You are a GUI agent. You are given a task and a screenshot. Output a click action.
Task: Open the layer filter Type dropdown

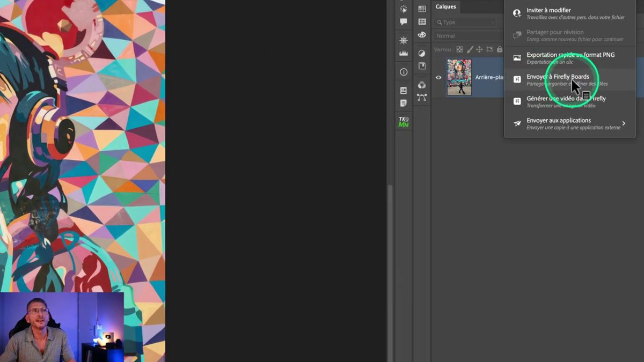tap(465, 22)
